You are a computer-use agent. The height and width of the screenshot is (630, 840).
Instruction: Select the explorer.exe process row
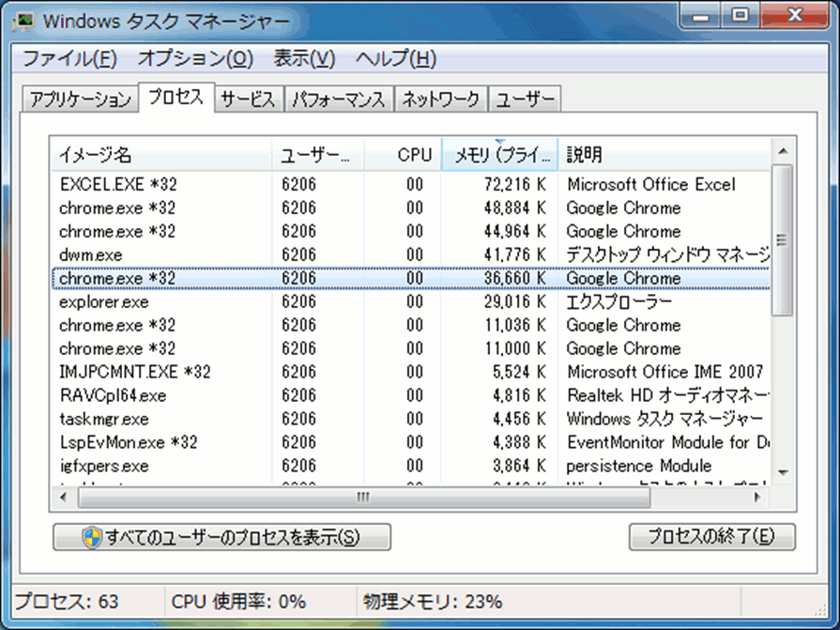(x=103, y=302)
